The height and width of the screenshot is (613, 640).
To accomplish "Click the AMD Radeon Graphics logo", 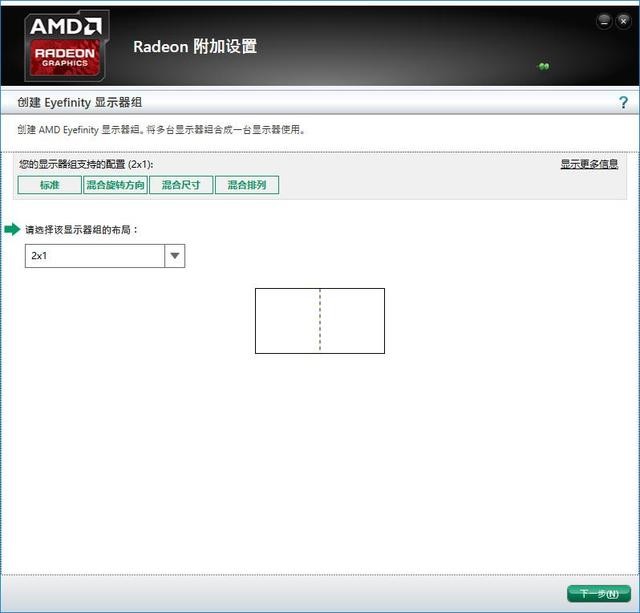I will point(67,46).
